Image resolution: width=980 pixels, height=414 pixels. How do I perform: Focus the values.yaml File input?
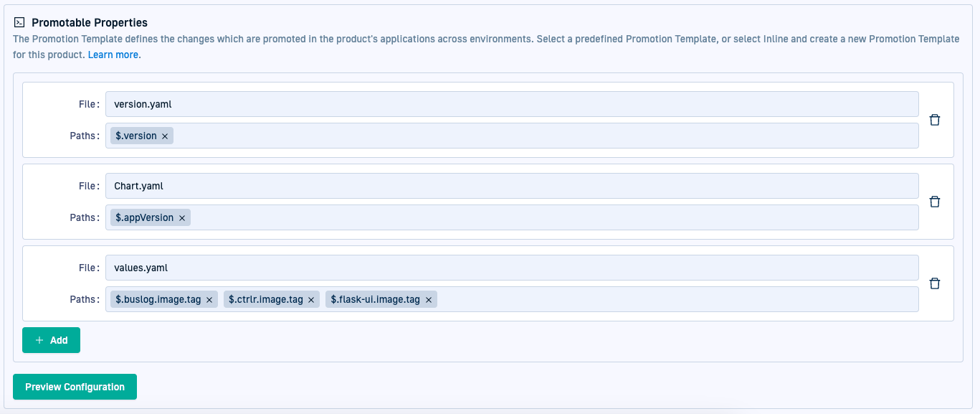[x=512, y=268]
